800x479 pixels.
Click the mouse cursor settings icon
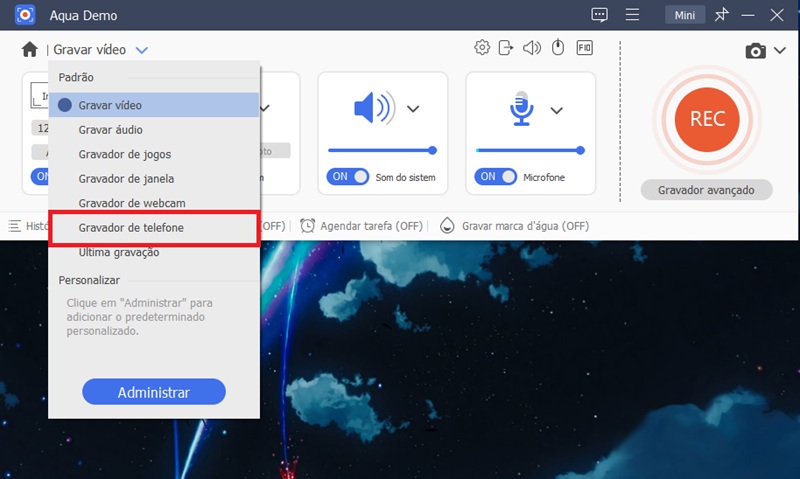click(x=558, y=47)
